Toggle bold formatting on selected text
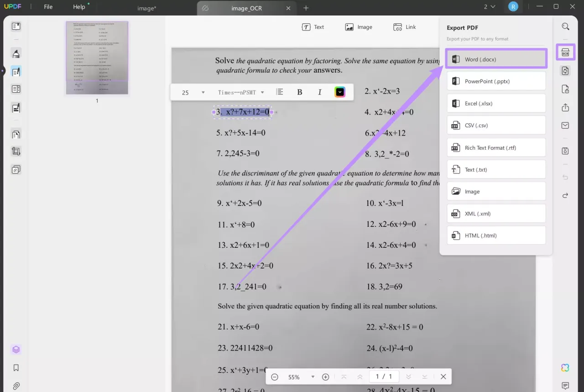Image resolution: width=584 pixels, height=392 pixels. point(299,92)
